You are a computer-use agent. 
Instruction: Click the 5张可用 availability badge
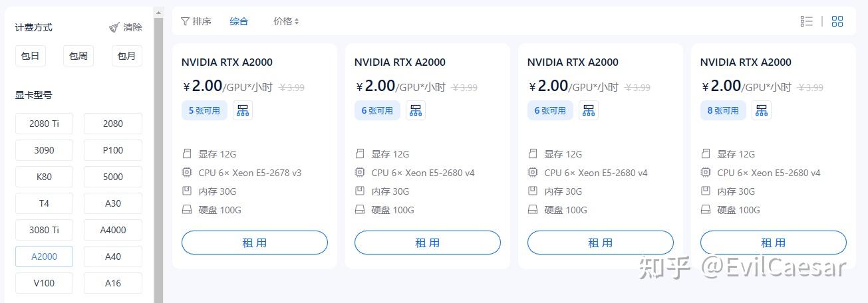click(x=204, y=110)
